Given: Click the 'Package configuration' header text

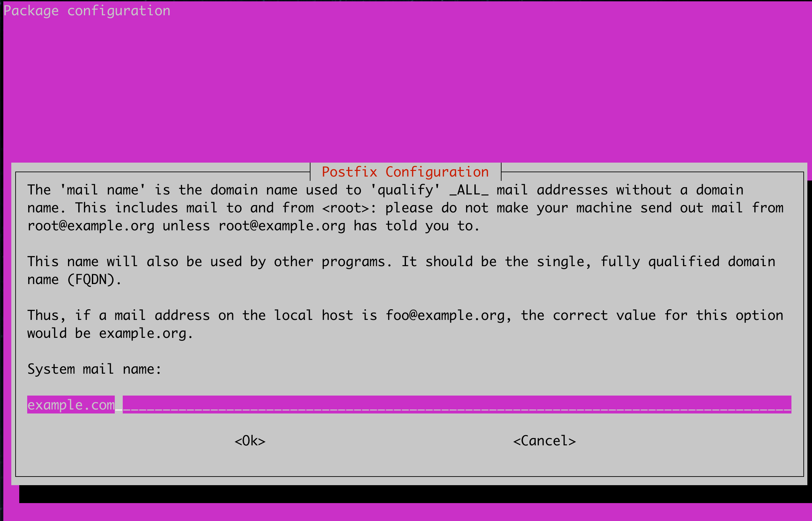Looking at the screenshot, I should point(87,11).
